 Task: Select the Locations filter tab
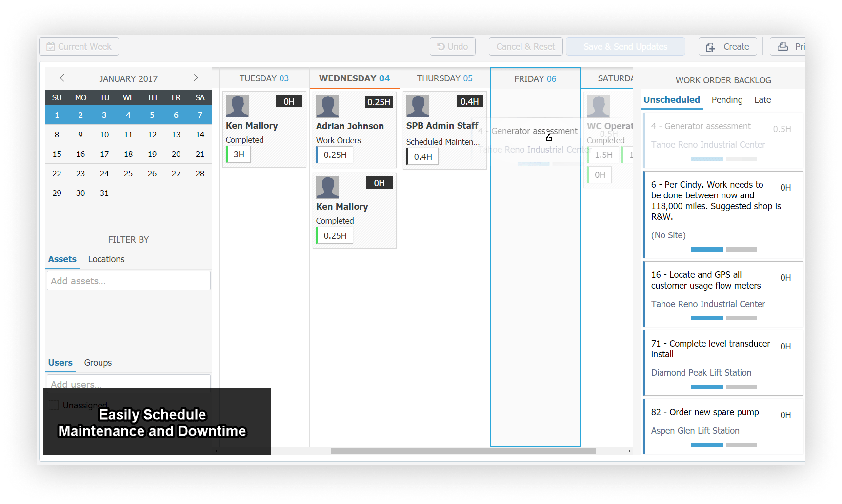pyautogui.click(x=106, y=259)
